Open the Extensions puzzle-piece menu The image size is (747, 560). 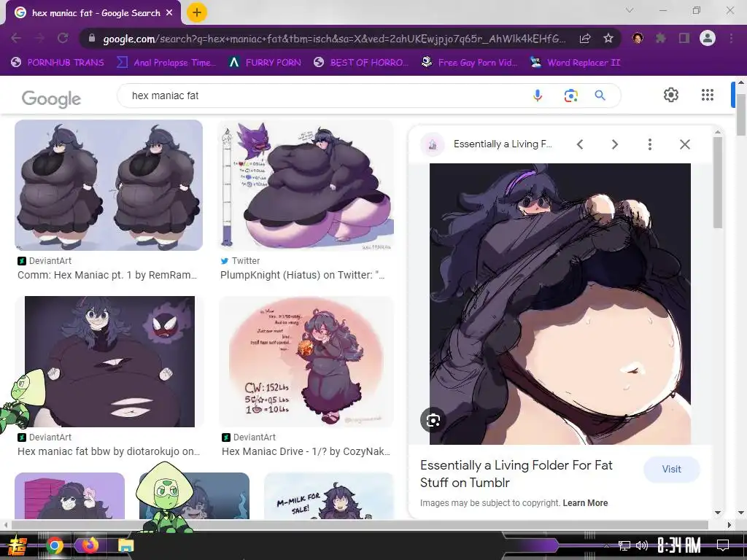660,38
